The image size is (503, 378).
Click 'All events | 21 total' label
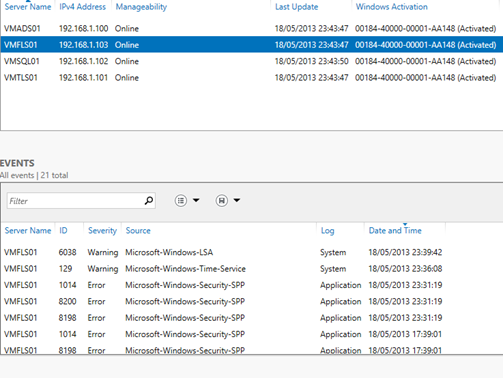[x=34, y=175]
